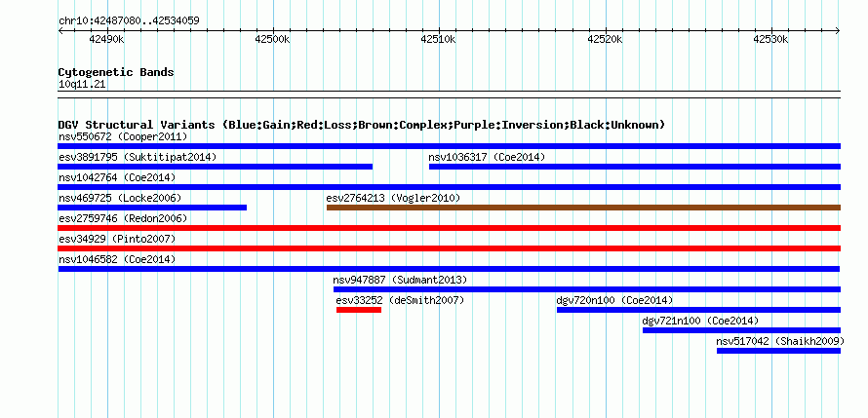Click the blue dgv721n100 variant bar
The height and width of the screenshot is (418, 868).
click(x=742, y=330)
